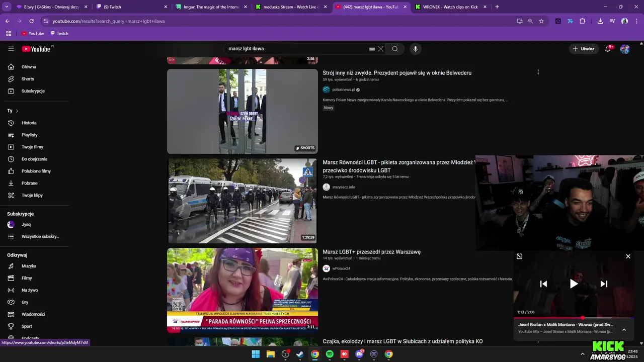The width and height of the screenshot is (644, 362).
Task: Close the miniplayer
Action: (x=628, y=256)
